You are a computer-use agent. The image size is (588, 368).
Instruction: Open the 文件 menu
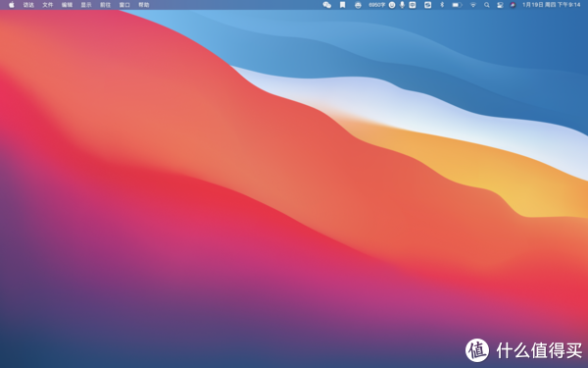(x=48, y=5)
